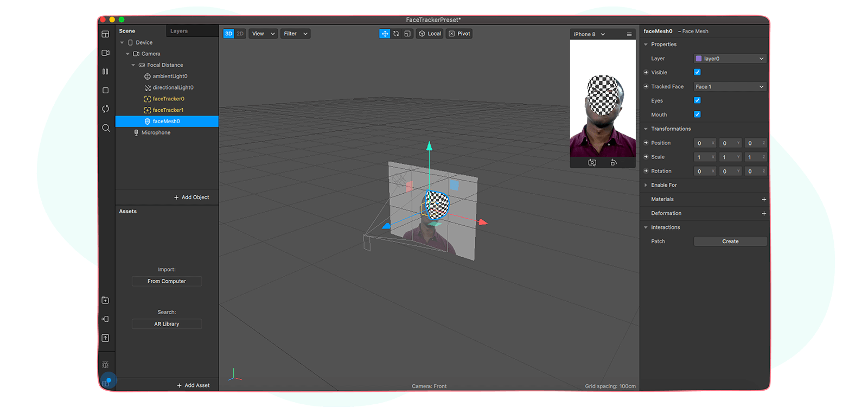Switch simulator camera with the camera flip icon

point(592,163)
